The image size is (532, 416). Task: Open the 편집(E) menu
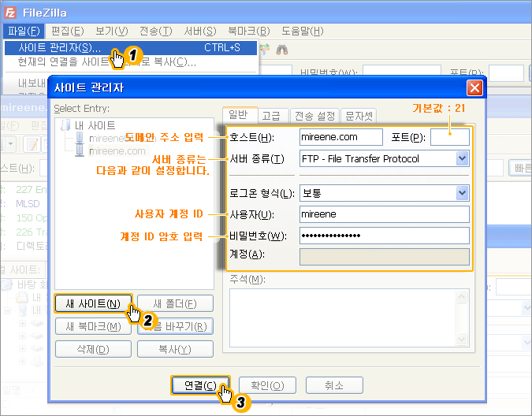pos(67,31)
